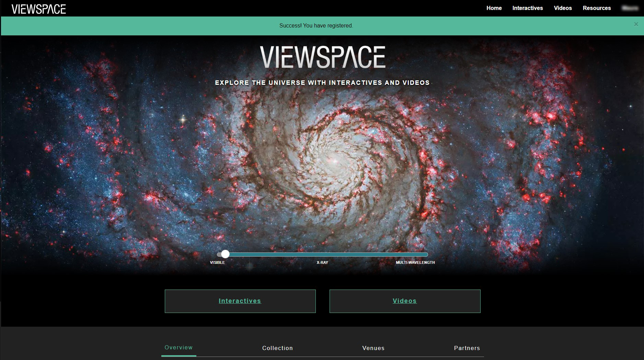
Task: Switch to the Partners tab
Action: (x=467, y=348)
